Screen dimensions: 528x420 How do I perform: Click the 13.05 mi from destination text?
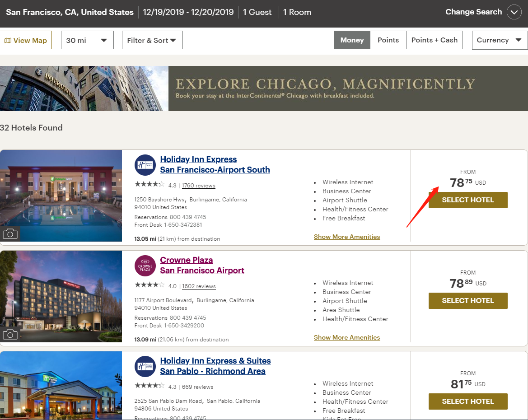click(x=177, y=239)
